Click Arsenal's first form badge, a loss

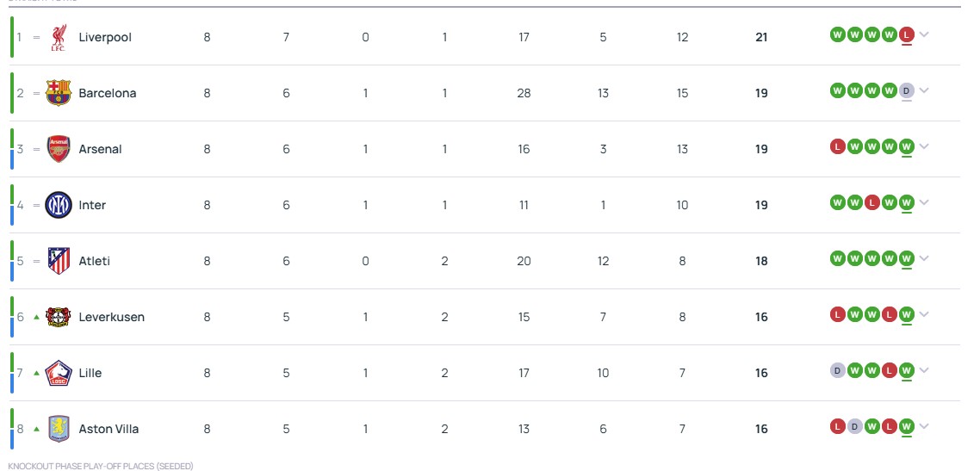(837, 146)
